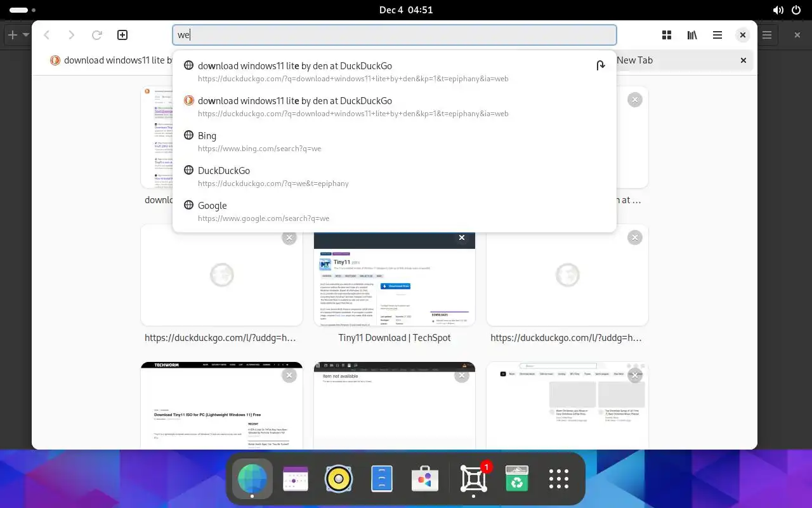The image size is (812, 508).
Task: Launch the Rhythmbox speaker icon in dock
Action: 339,479
